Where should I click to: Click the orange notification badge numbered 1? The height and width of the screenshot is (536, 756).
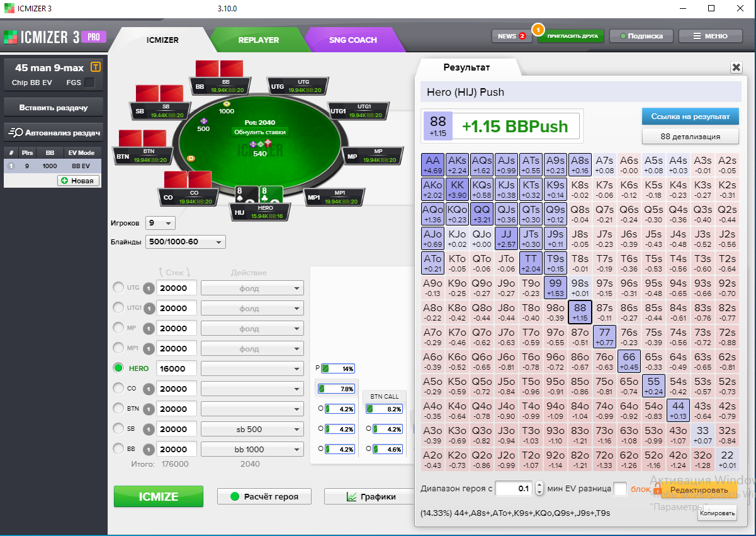click(538, 29)
